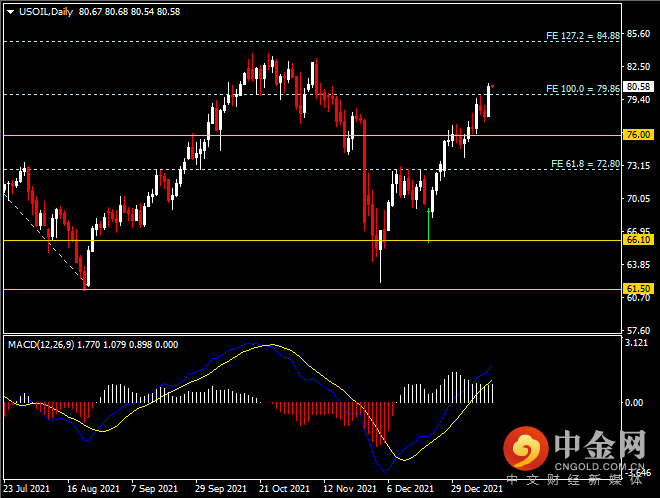Click the 70.05 price axis value
This screenshot has height=498, width=660.
(638, 198)
